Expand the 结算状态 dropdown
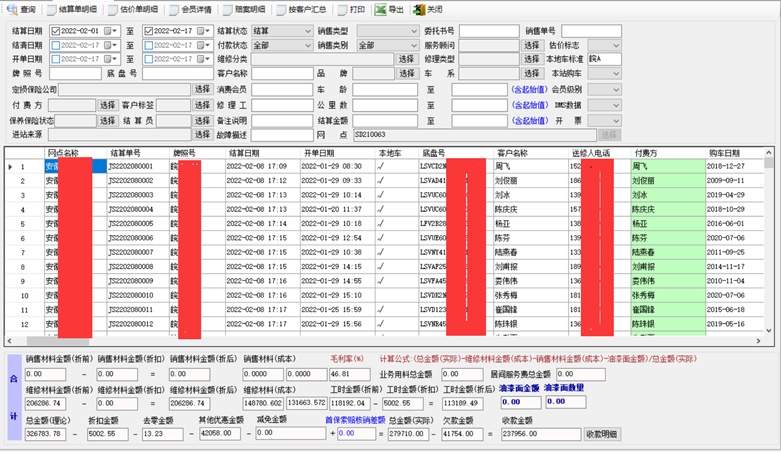781x452 pixels. (x=306, y=31)
